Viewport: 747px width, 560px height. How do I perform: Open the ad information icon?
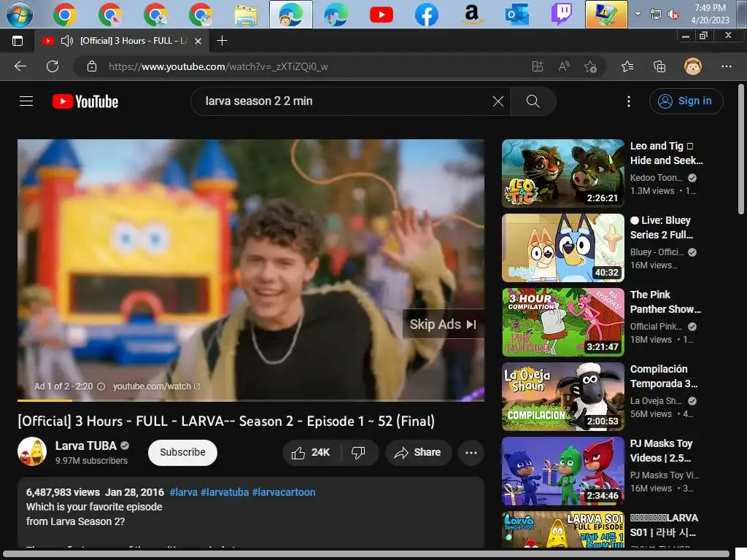tap(101, 386)
